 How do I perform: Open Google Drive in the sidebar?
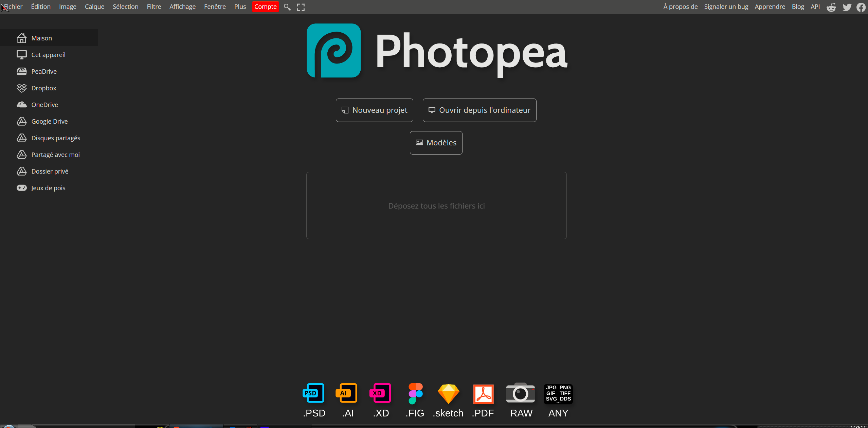tap(50, 121)
